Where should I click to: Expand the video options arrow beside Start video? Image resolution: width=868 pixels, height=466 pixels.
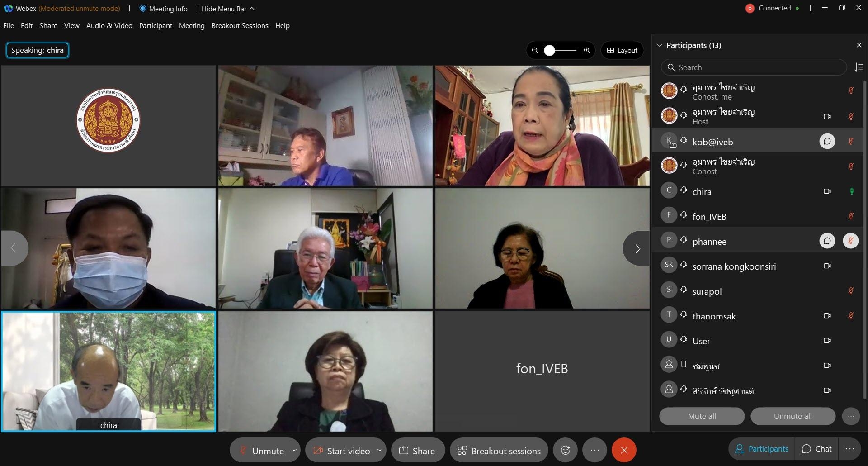(x=380, y=450)
